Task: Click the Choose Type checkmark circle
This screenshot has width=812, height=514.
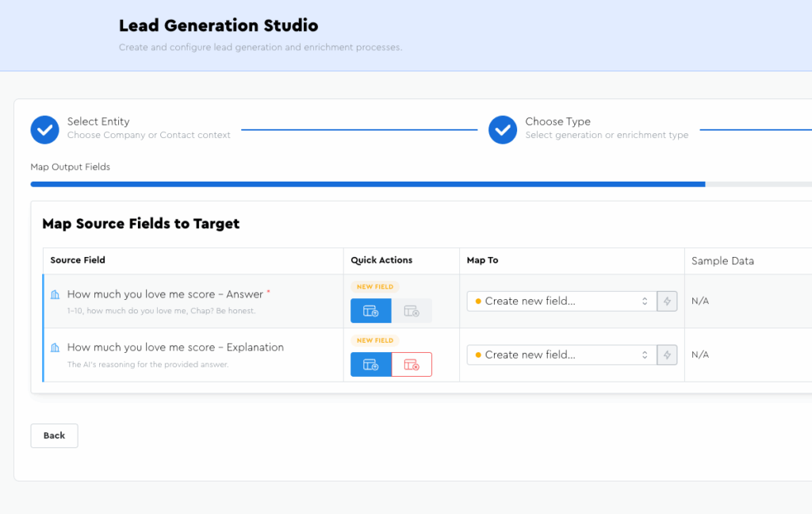Action: [503, 129]
